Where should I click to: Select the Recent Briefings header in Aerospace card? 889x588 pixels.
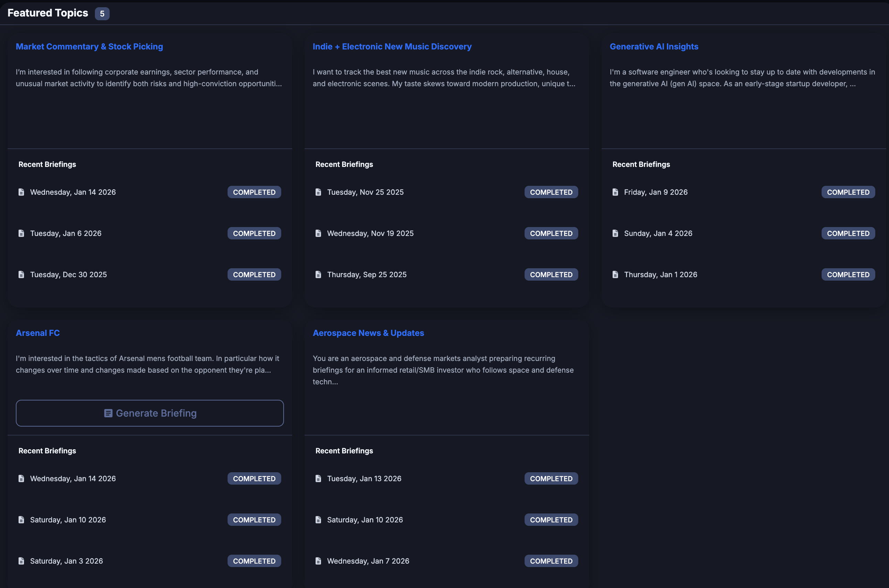click(x=344, y=450)
